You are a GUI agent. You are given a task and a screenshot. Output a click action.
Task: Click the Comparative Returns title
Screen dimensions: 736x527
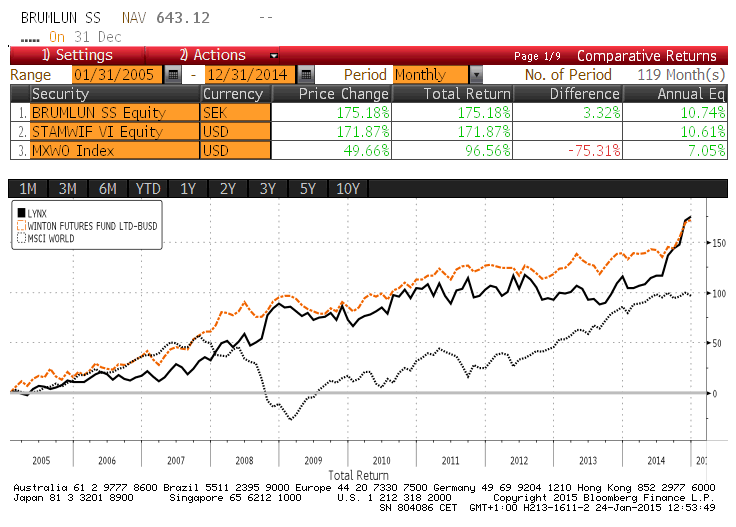point(647,56)
